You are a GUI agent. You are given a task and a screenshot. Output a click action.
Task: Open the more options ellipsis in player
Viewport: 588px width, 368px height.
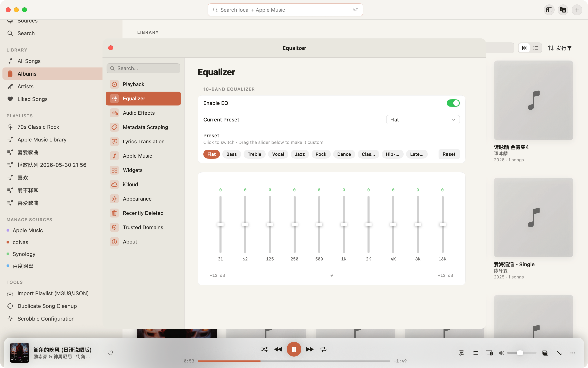click(573, 353)
